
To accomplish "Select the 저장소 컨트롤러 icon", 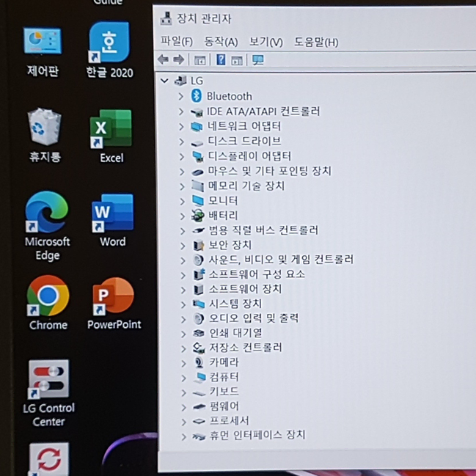I will pyautogui.click(x=199, y=348).
